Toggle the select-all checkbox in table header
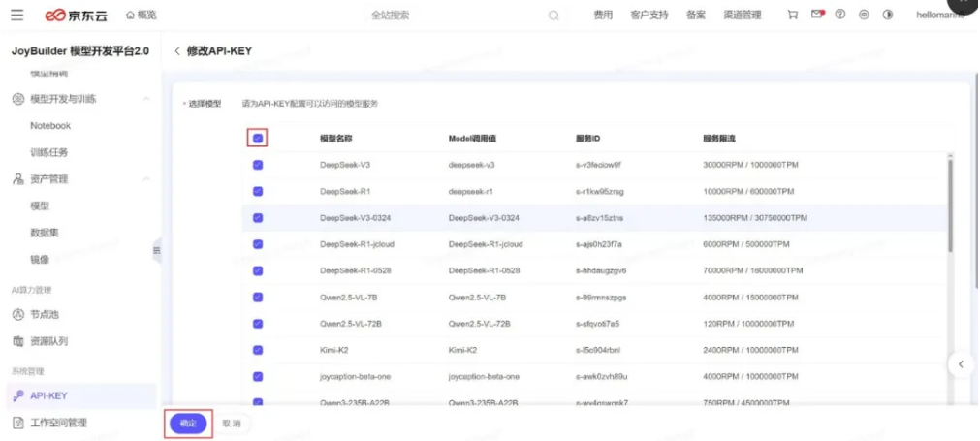This screenshot has width=980, height=441. 258,139
